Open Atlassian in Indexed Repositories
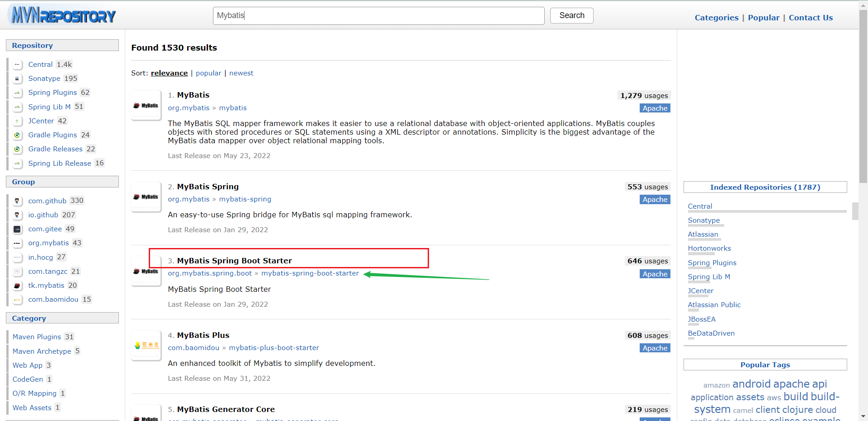The width and height of the screenshot is (868, 421). click(x=703, y=234)
